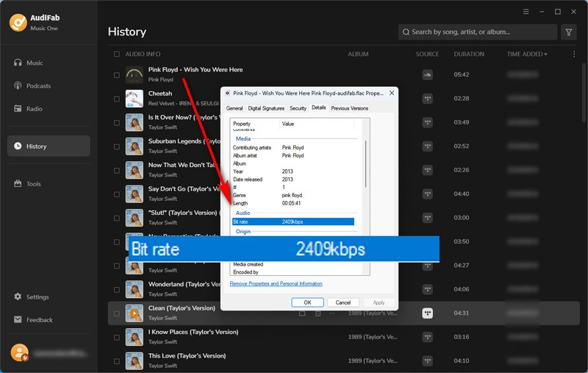Screen dimensions: 588x373
Task: Click the Properties list vertical scrollbar
Action: click(365, 164)
